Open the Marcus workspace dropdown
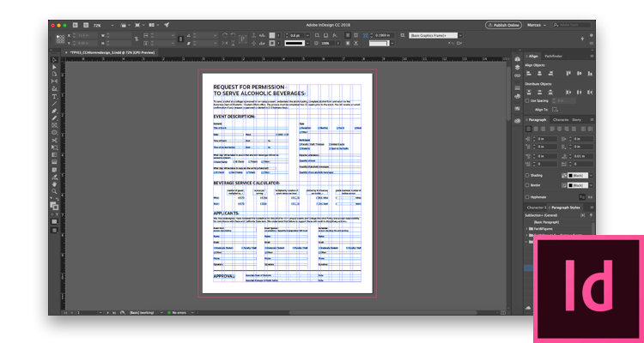 tap(537, 25)
